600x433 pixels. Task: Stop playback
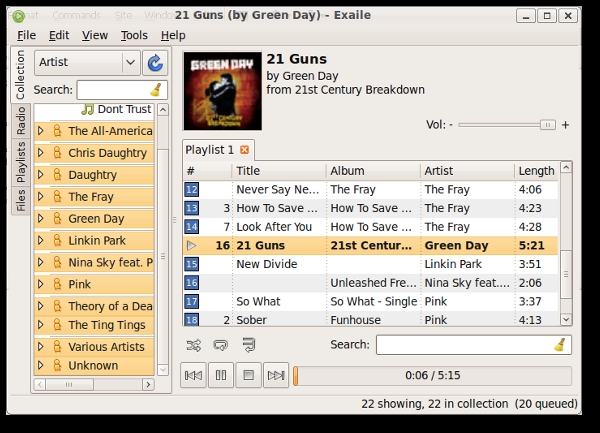[248, 376]
